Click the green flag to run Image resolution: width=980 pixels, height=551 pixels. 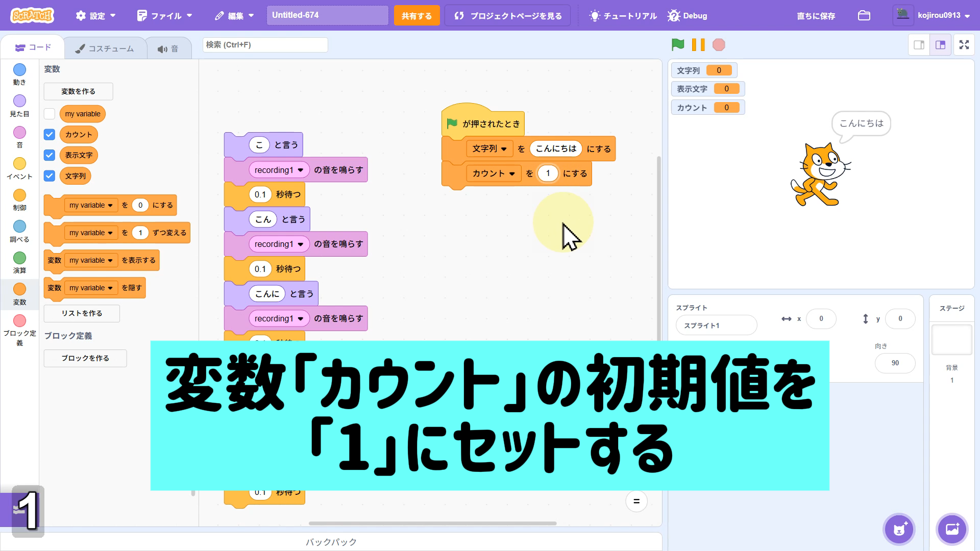[678, 45]
